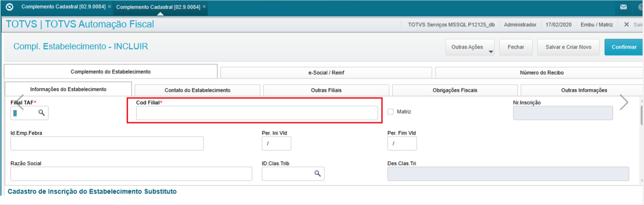This screenshot has height=205, width=644.
Task: Tick the Matriz checkbox
Action: tap(391, 112)
